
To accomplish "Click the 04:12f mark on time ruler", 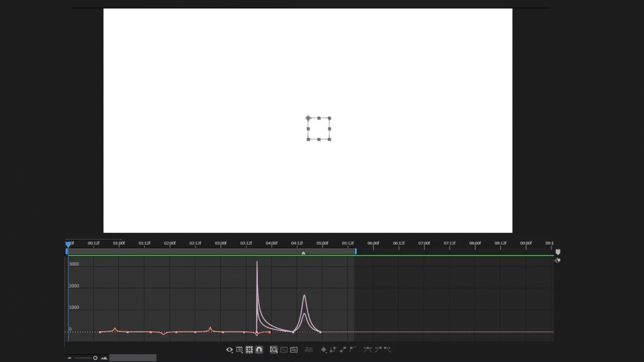I will [x=297, y=243].
